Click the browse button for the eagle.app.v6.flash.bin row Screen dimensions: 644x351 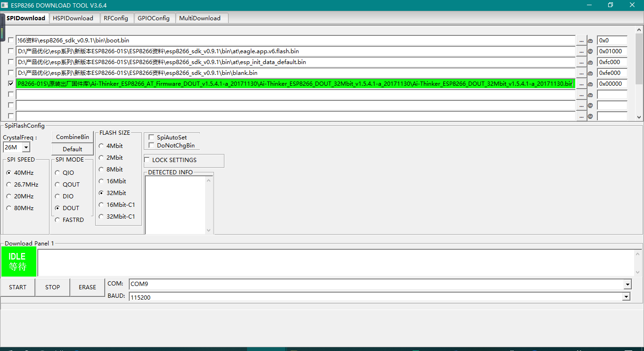581,51
